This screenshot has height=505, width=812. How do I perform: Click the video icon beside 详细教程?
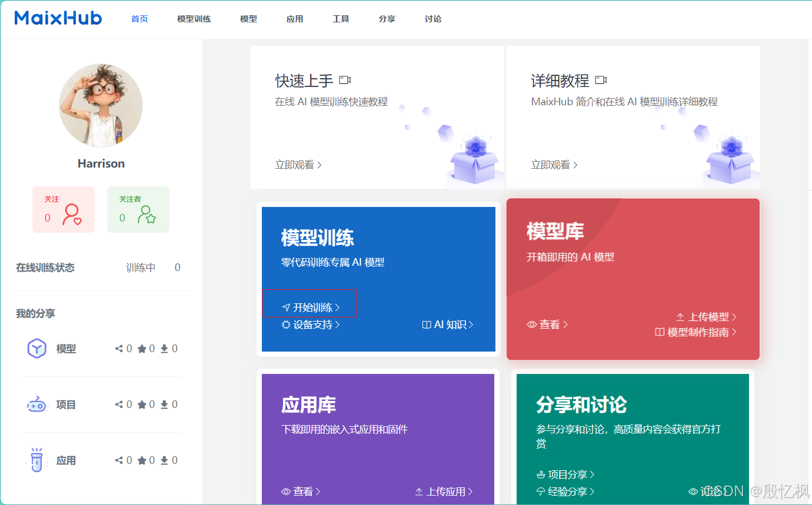click(601, 80)
